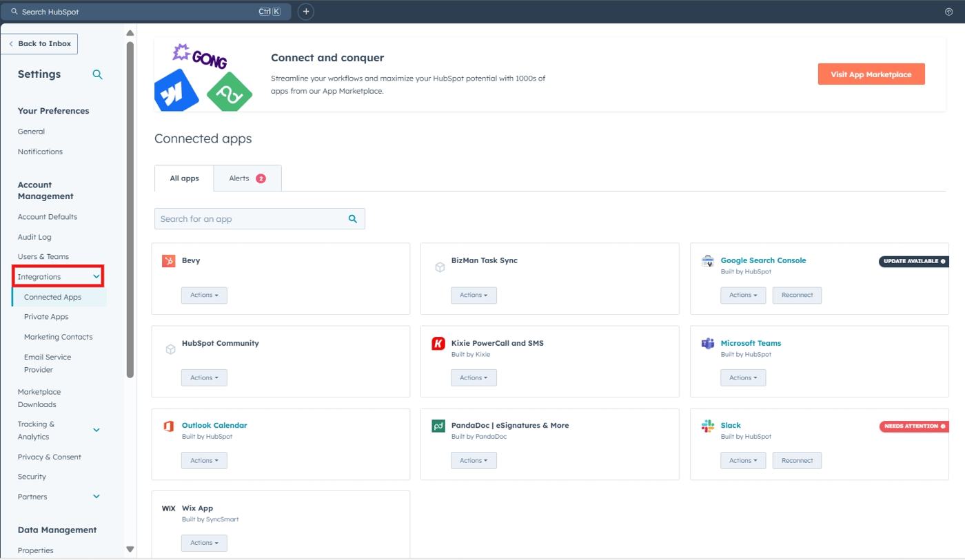Click the settings search magnifier icon
The height and width of the screenshot is (560, 965).
click(97, 74)
